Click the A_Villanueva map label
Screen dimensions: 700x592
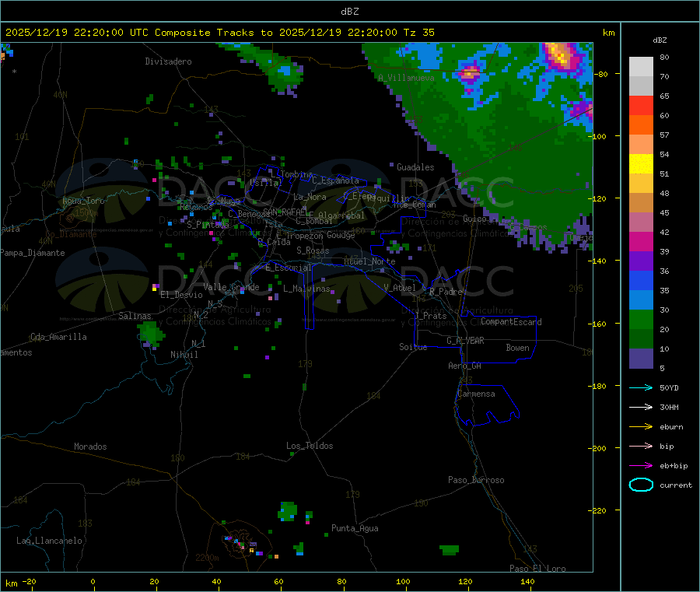pos(406,78)
